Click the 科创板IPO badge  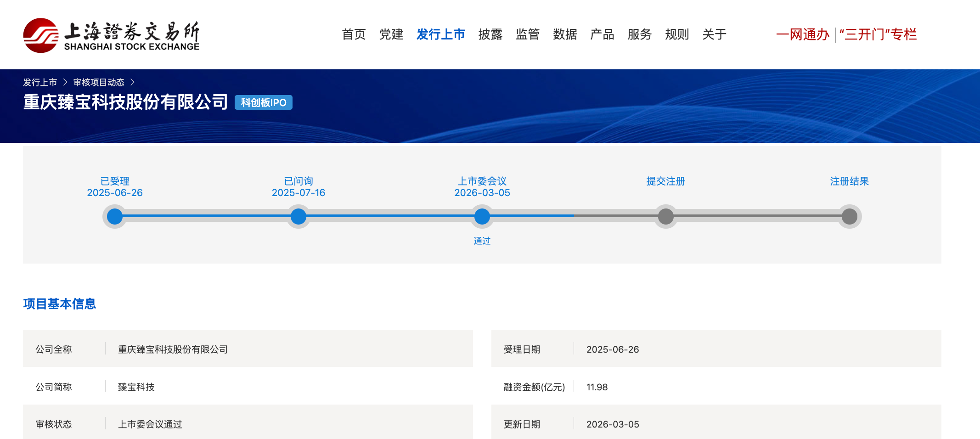[263, 102]
